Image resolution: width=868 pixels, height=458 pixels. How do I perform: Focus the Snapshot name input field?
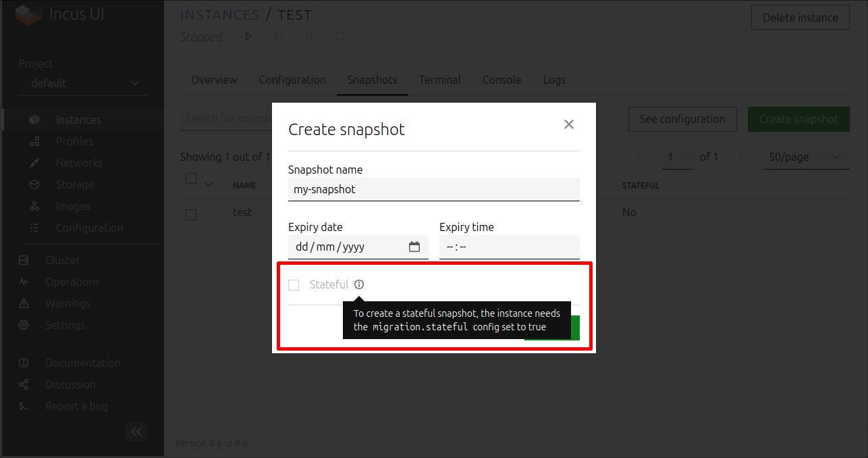tap(434, 189)
